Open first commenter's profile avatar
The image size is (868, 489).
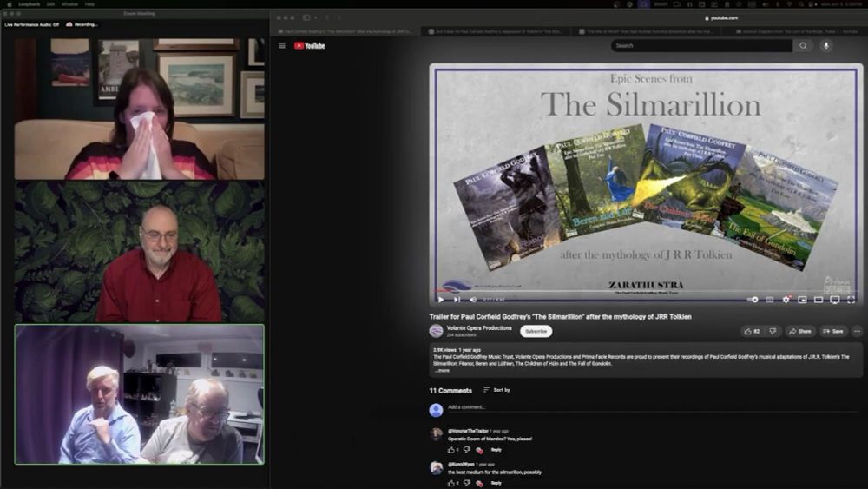point(437,434)
